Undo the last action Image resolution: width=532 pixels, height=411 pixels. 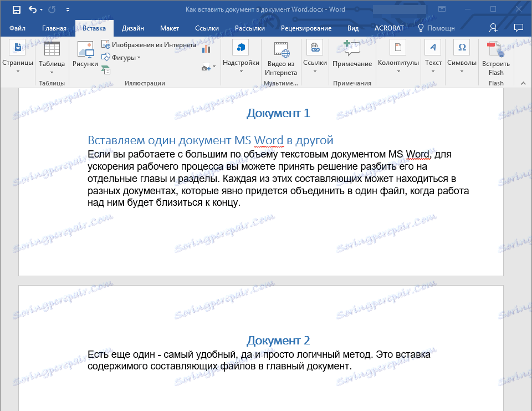coord(33,10)
